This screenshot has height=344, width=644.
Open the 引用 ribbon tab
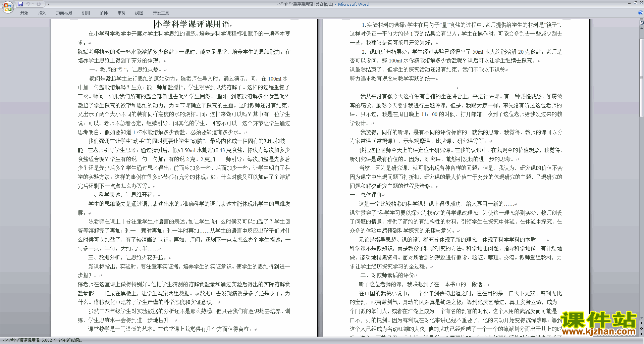pyautogui.click(x=86, y=13)
